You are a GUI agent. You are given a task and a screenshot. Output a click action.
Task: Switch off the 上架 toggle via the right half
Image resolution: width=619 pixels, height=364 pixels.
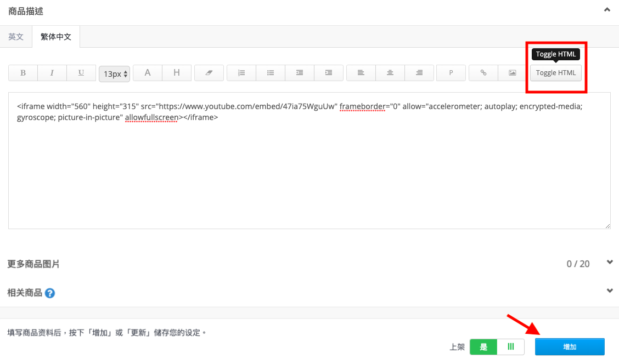click(511, 347)
